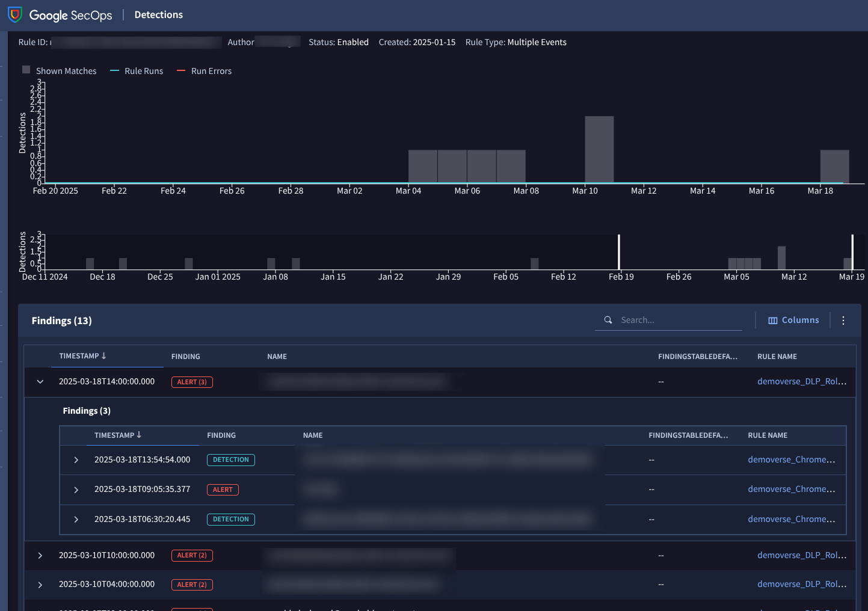
Task: Expand the 2025-03-10T10:00:00.000 finding row
Action: tap(40, 556)
